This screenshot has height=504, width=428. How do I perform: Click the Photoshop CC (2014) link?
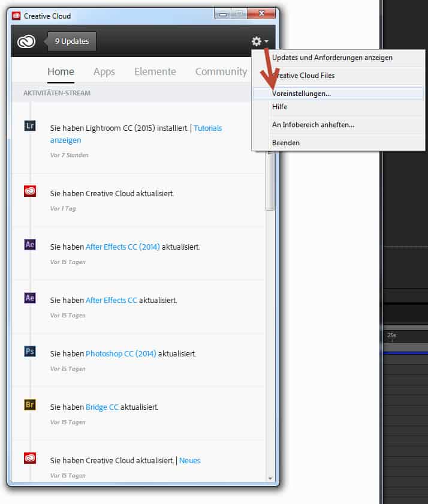[120, 353]
